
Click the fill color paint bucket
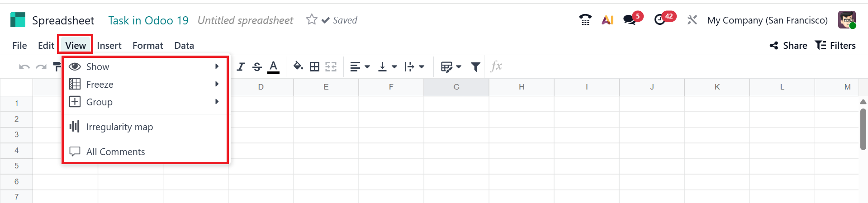tap(298, 66)
